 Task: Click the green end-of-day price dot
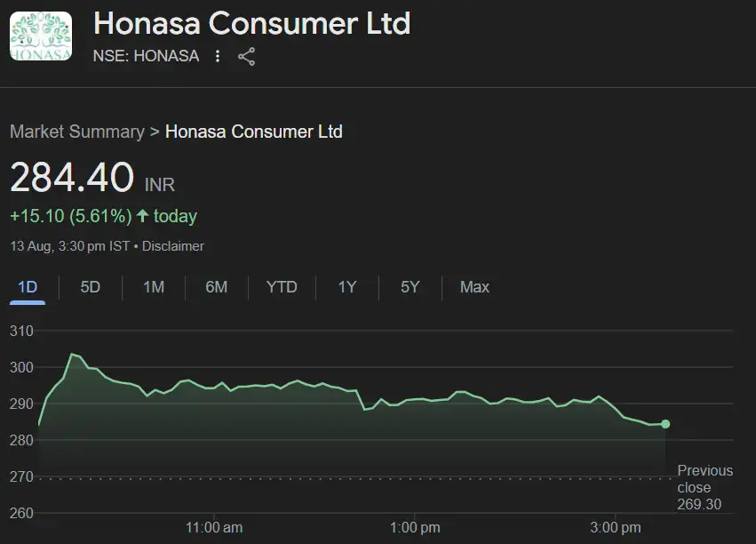point(665,424)
